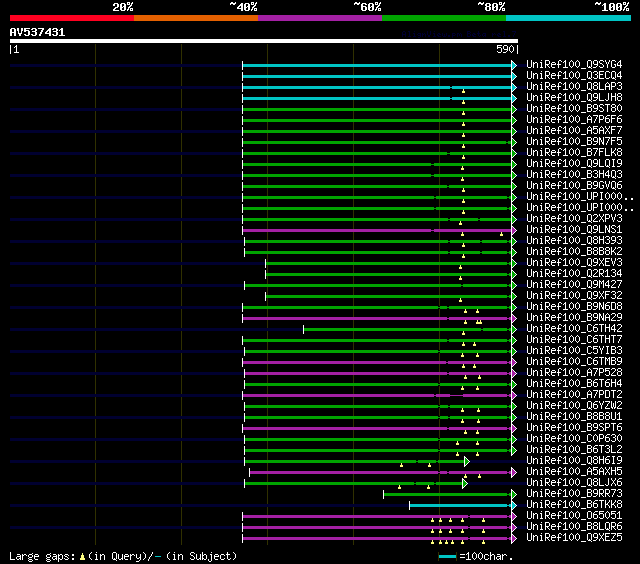The height and width of the screenshot is (564, 640).
Task: Select the UniRef100_B8B8U1 label
Action: tap(574, 417)
